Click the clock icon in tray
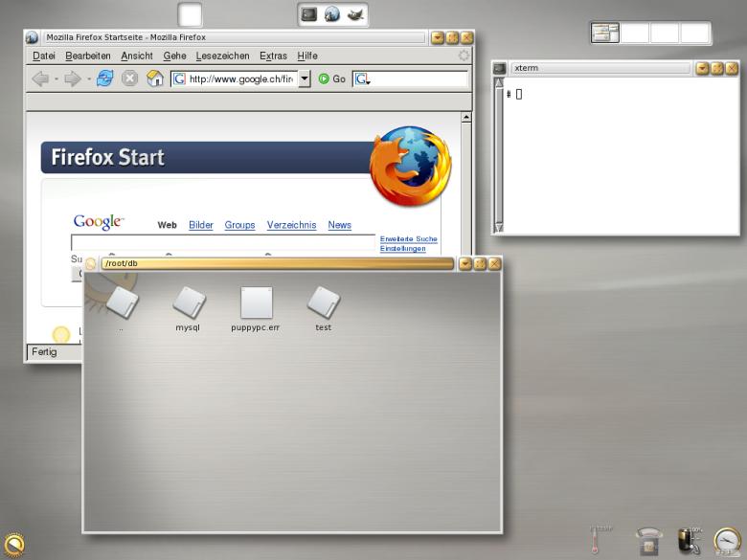747x560 pixels. tap(728, 542)
